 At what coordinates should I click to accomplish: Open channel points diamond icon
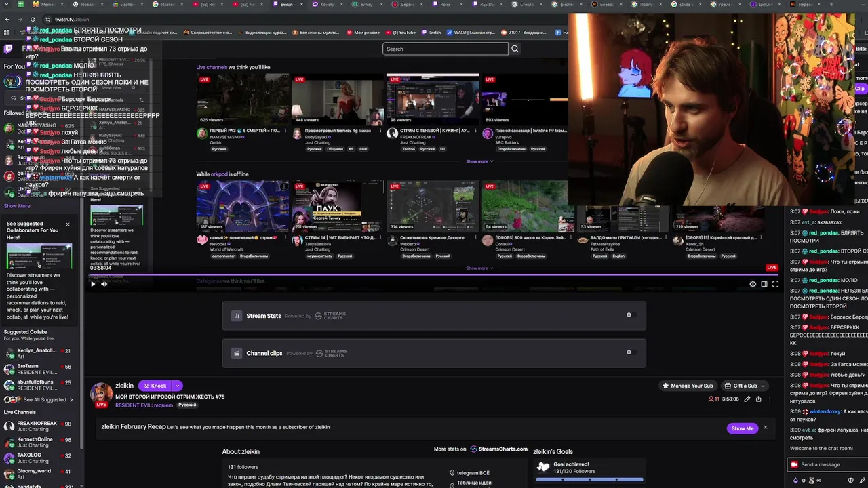pos(795,480)
